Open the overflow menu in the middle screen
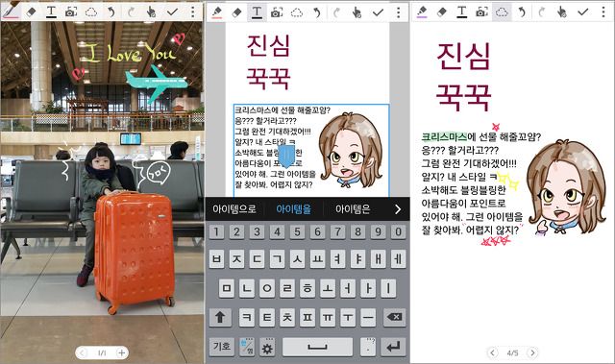Image resolution: width=615 pixels, height=364 pixels. pyautogui.click(x=398, y=12)
